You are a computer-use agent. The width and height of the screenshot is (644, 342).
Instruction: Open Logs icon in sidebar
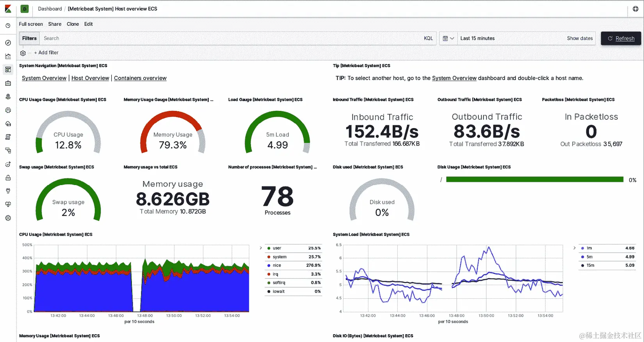click(8, 137)
